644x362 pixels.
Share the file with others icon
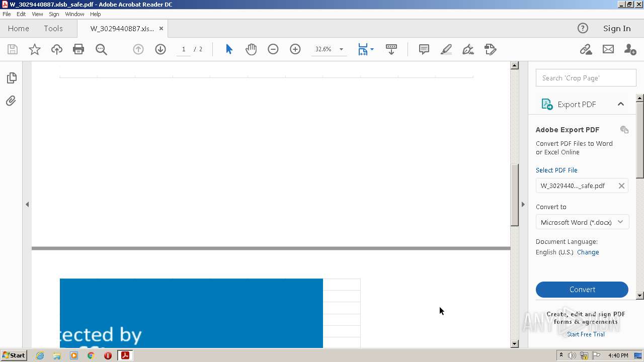[x=630, y=49]
